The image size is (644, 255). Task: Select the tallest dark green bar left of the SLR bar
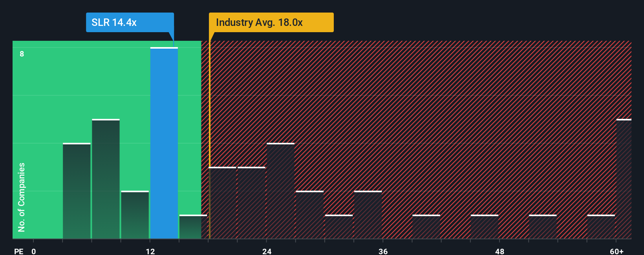coord(106,179)
